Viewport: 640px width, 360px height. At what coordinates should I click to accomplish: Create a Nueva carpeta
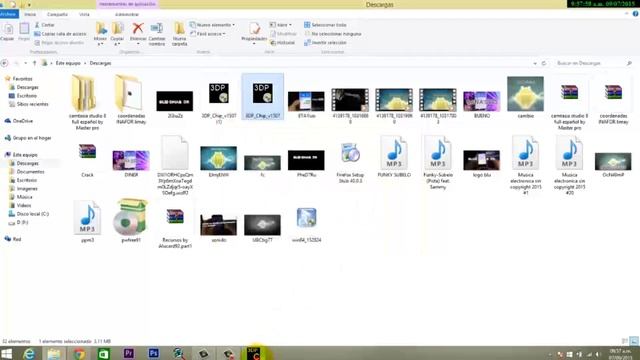tap(179, 33)
